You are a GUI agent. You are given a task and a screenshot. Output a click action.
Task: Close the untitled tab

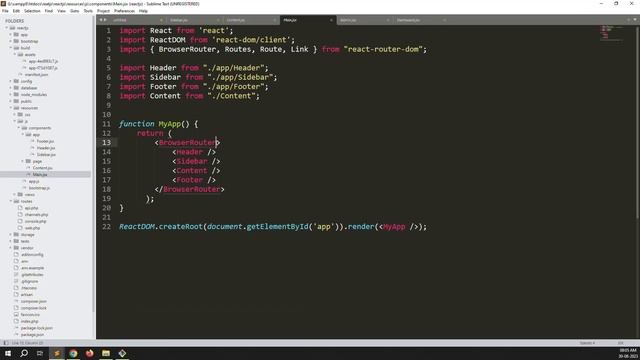click(161, 20)
